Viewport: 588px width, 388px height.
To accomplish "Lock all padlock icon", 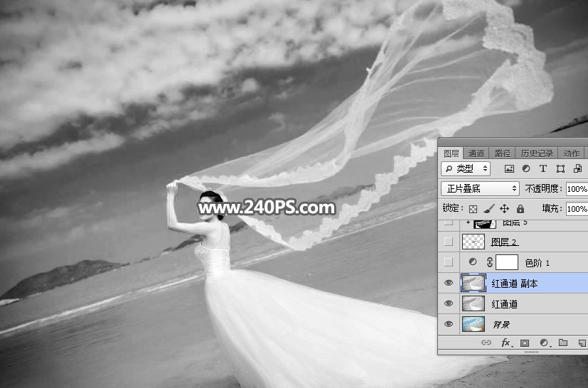I will coord(520,208).
